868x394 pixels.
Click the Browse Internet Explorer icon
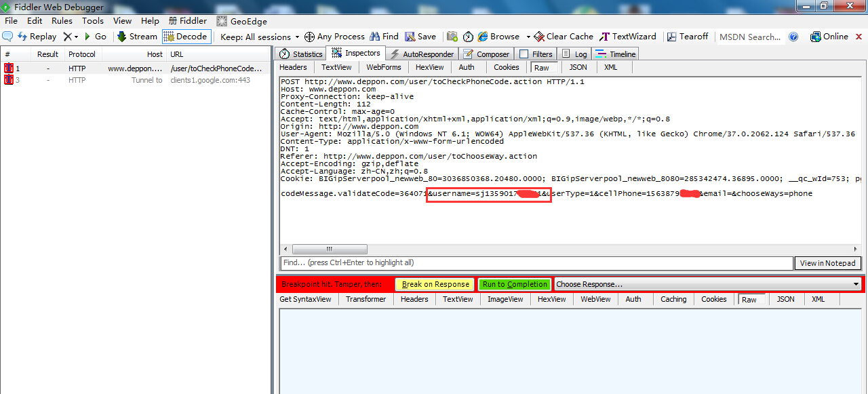click(x=483, y=37)
